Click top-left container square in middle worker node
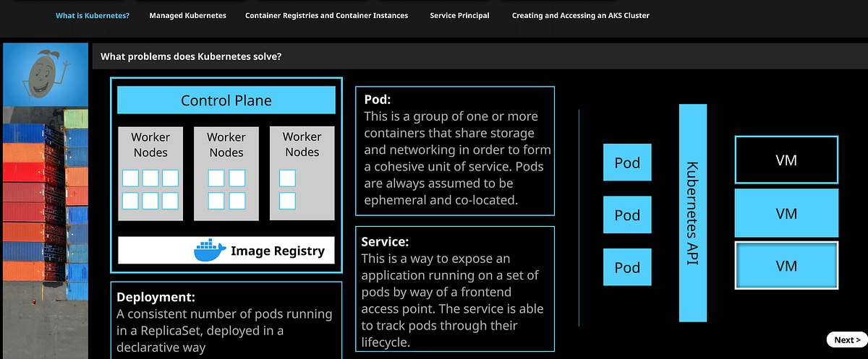The width and height of the screenshot is (868, 359). (x=216, y=178)
